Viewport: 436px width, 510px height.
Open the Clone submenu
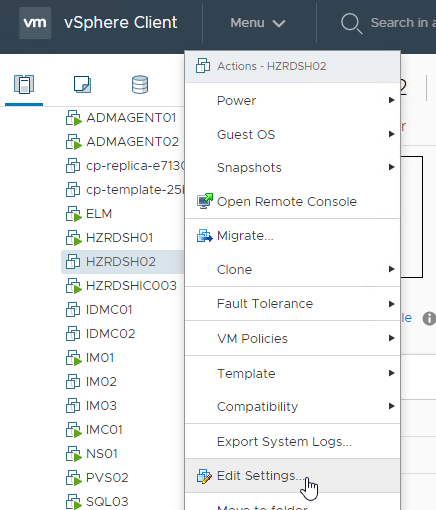coord(293,270)
